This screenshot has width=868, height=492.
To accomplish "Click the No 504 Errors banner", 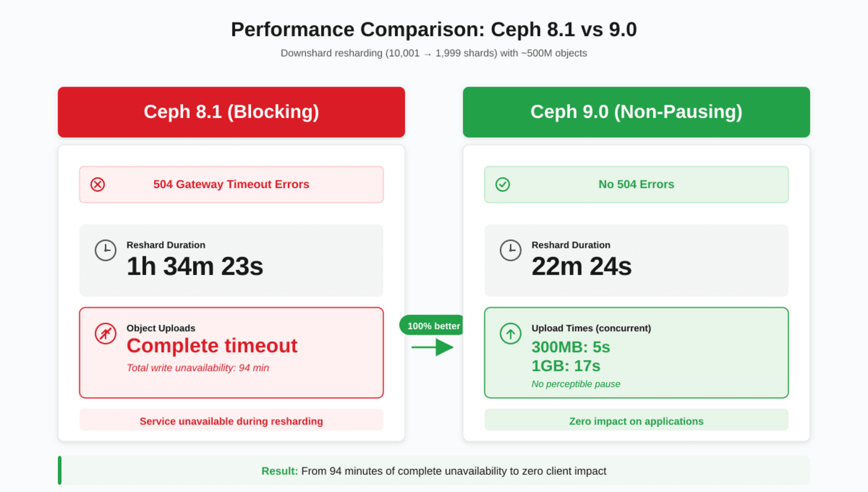I will [x=636, y=184].
